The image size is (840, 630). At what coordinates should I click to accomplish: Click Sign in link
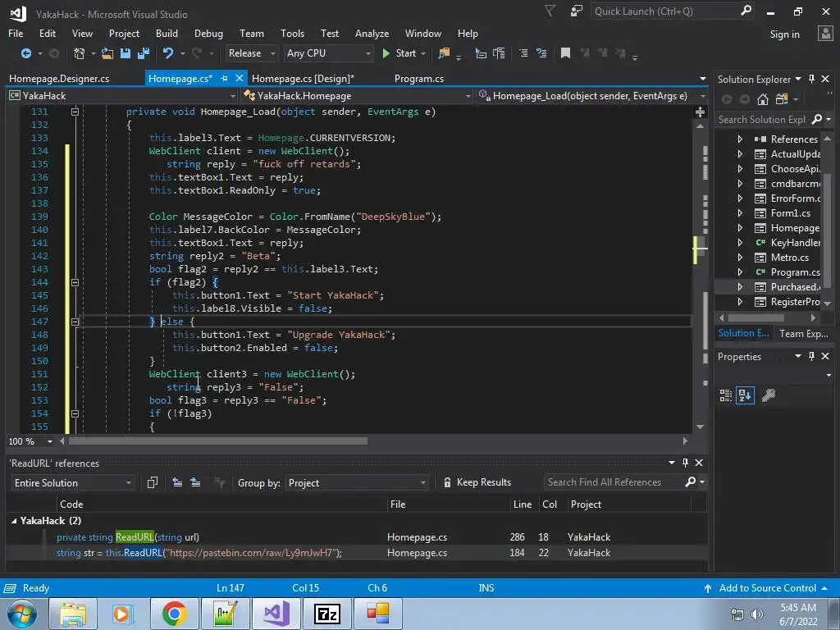[784, 34]
